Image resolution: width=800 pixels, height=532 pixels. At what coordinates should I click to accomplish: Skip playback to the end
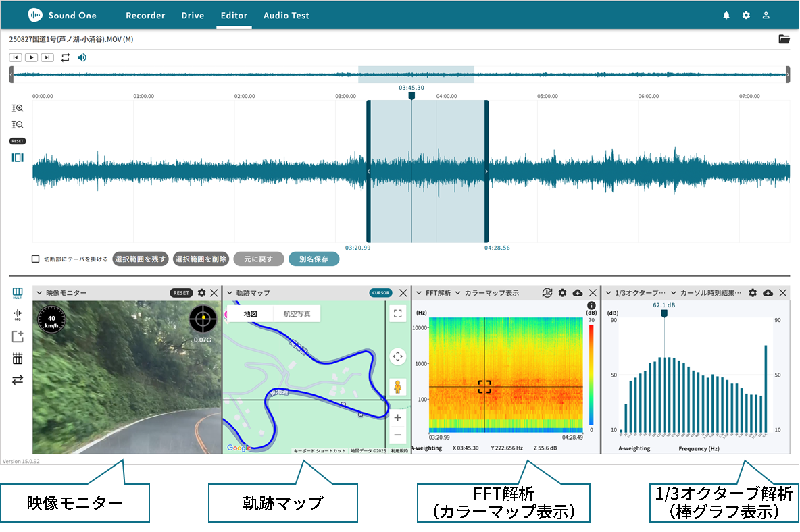47,57
